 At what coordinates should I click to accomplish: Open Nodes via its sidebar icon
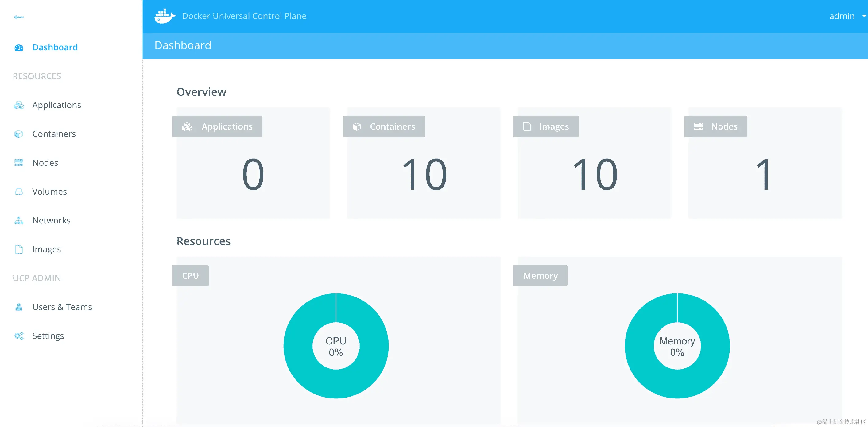[18, 162]
